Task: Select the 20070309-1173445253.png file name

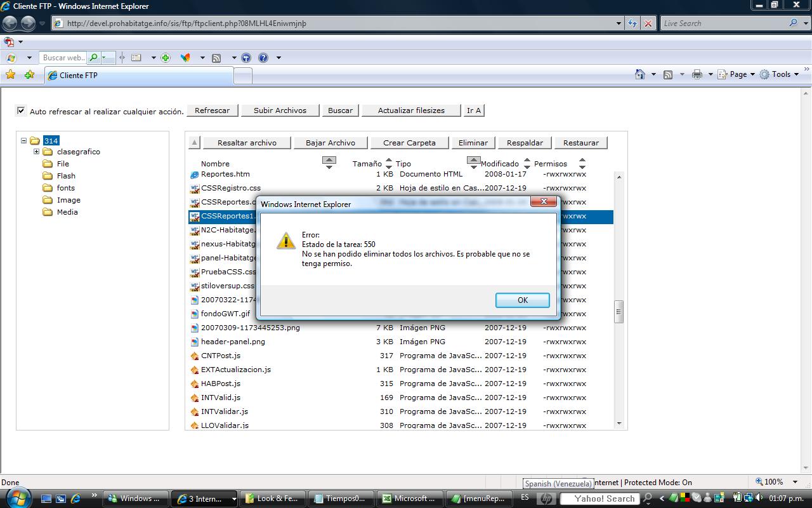Action: coord(251,328)
